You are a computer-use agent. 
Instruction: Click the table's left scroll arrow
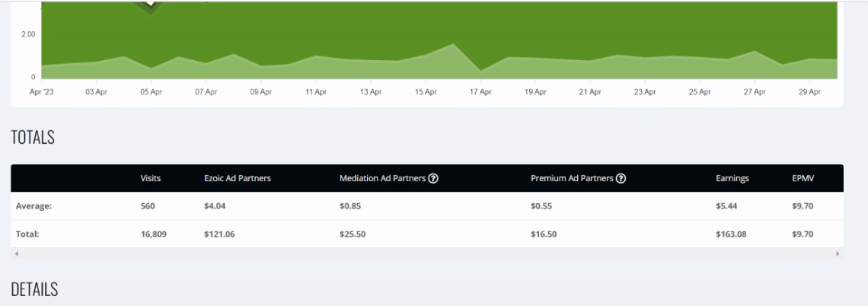pos(17,254)
